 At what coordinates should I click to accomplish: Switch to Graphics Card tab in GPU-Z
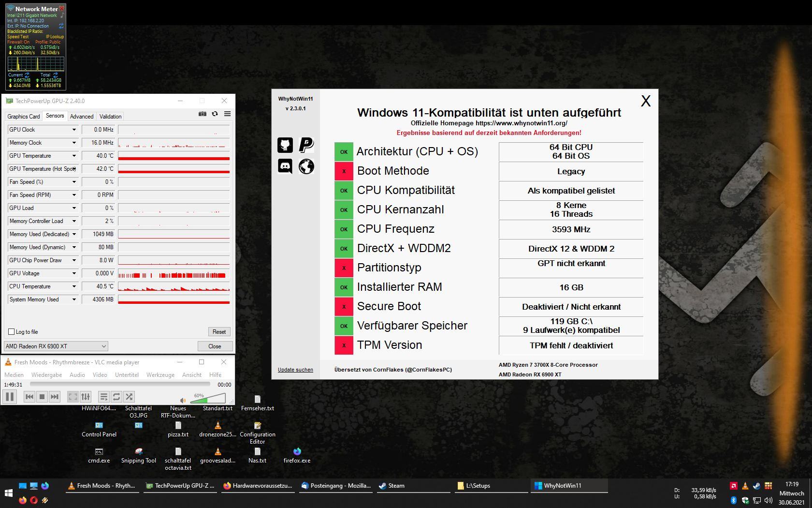(x=24, y=117)
